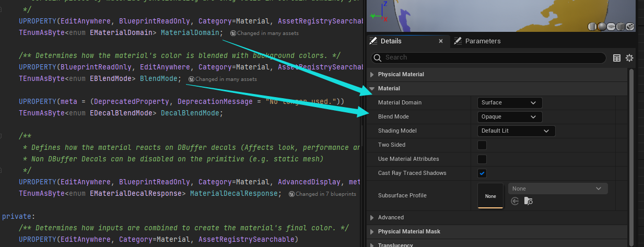This screenshot has height=247, width=644.
Task: Select the plane preview mesh icon
Action: (x=611, y=27)
